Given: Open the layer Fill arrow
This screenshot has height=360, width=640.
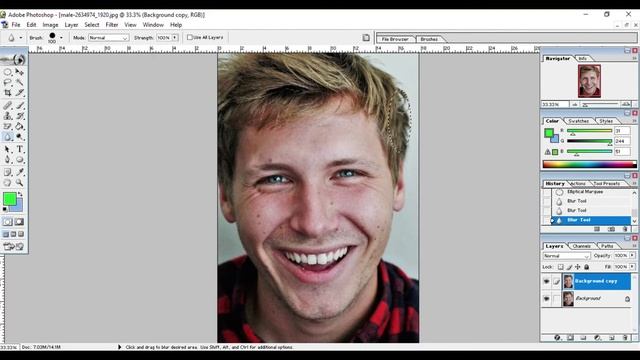Looking at the screenshot, I should point(632,267).
